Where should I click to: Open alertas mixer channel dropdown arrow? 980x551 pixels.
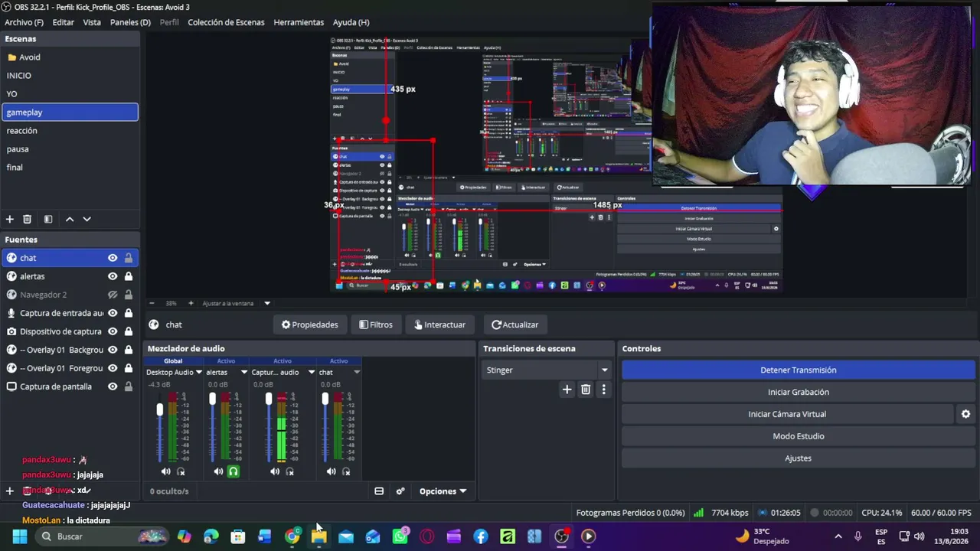click(244, 373)
